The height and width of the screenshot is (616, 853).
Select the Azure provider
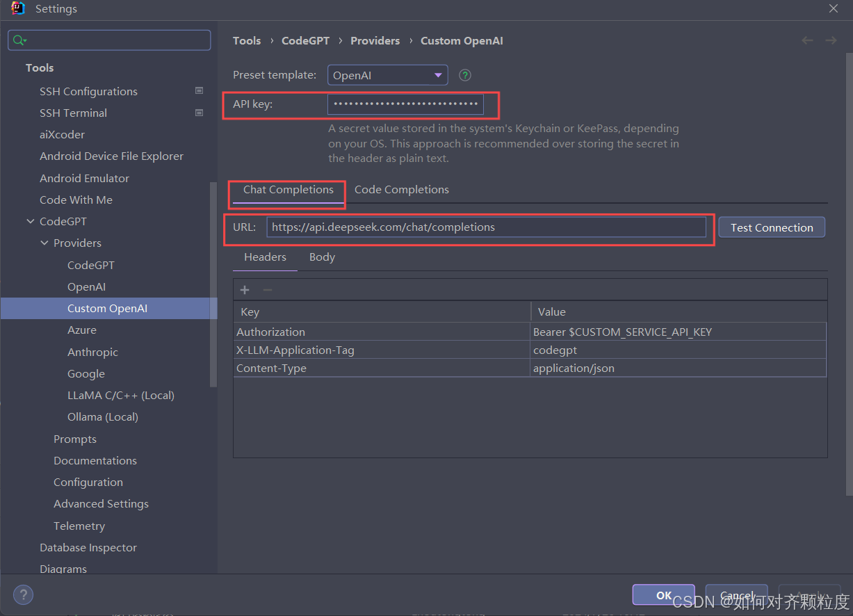pos(82,330)
